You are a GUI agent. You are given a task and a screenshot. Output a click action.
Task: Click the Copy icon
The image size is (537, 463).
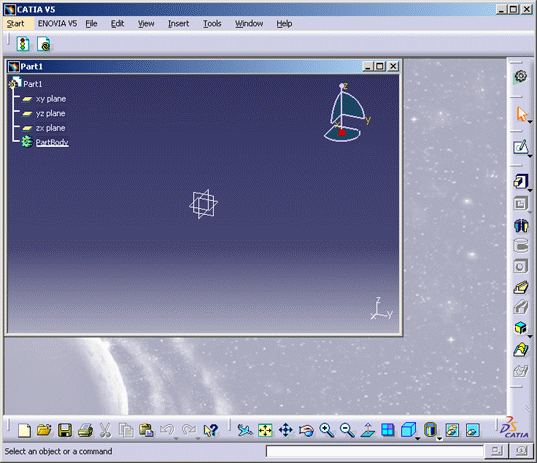(x=126, y=430)
